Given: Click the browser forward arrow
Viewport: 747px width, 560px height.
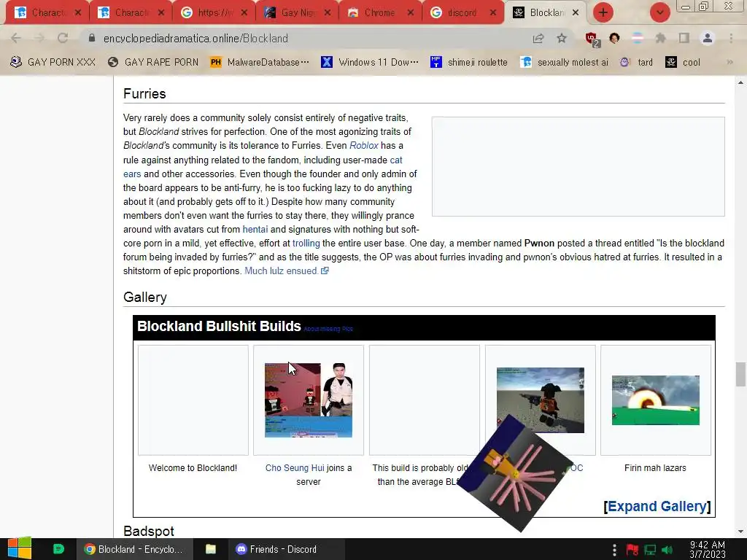Looking at the screenshot, I should click(x=39, y=38).
